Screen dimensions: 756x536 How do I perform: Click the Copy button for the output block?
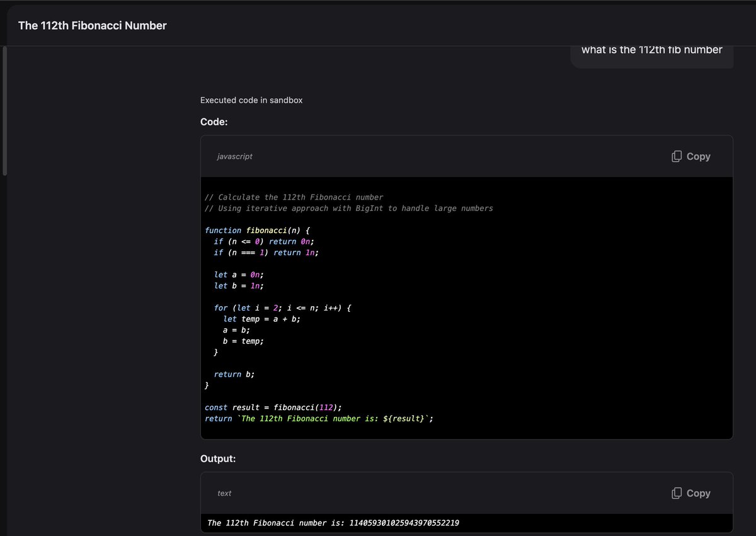(690, 493)
